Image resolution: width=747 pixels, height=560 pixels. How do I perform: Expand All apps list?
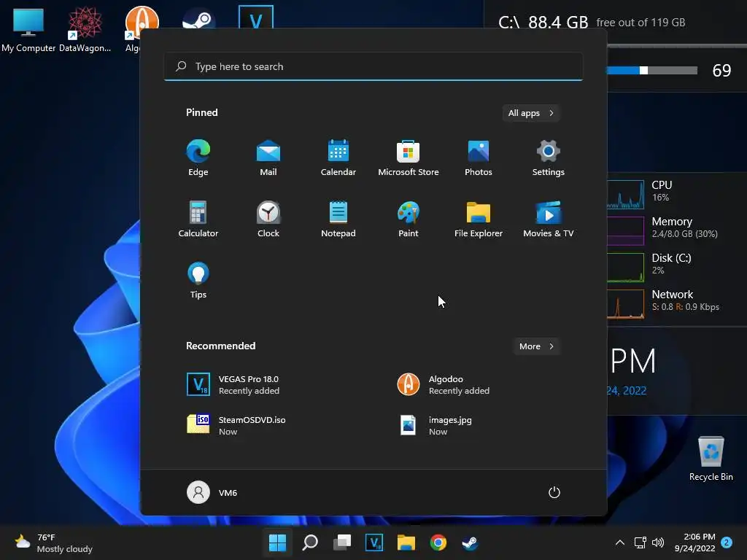coord(531,113)
